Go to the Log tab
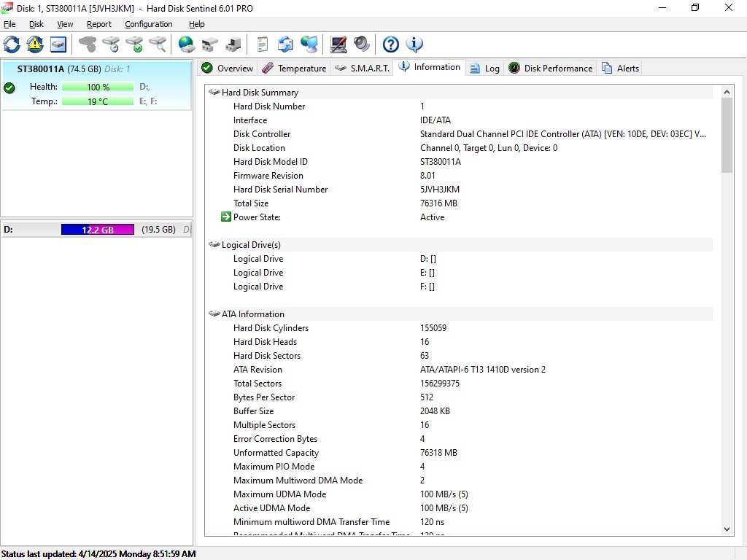The width and height of the screenshot is (747, 560). [485, 68]
